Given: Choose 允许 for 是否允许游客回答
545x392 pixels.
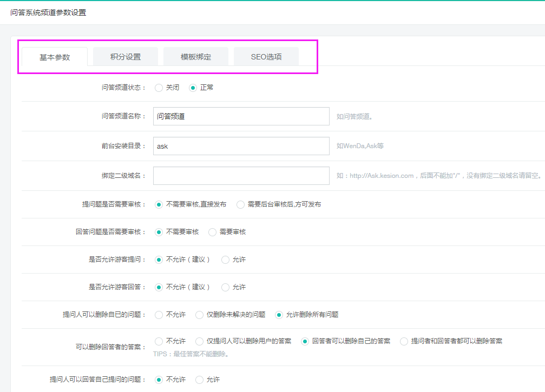Looking at the screenshot, I should pyautogui.click(x=226, y=287).
